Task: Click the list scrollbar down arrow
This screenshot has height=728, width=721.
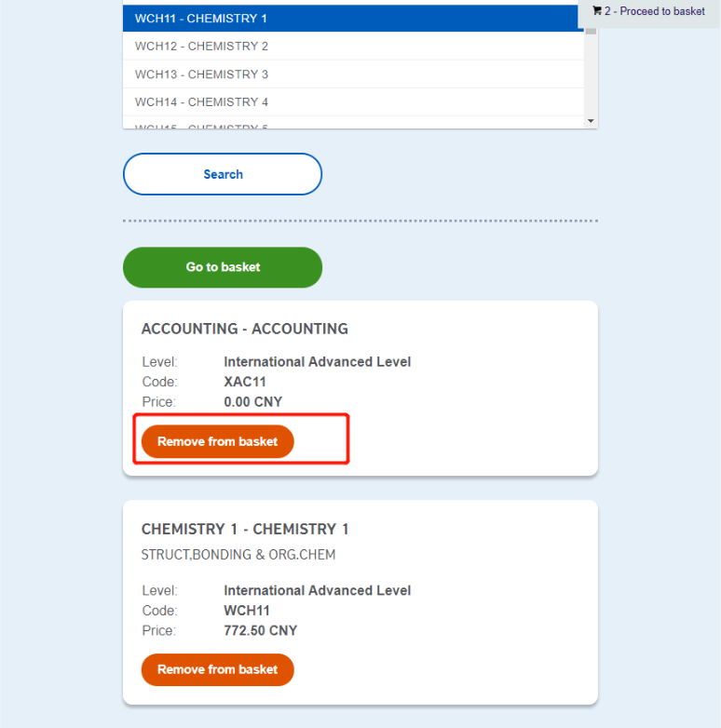Action: 591,121
